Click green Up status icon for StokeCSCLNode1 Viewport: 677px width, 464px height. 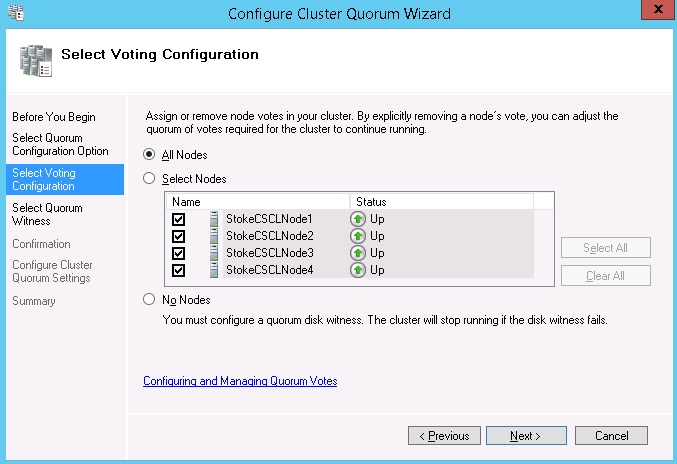click(x=358, y=219)
